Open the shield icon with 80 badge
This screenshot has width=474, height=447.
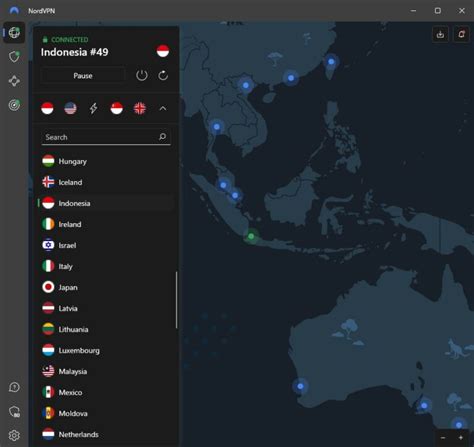click(x=14, y=412)
